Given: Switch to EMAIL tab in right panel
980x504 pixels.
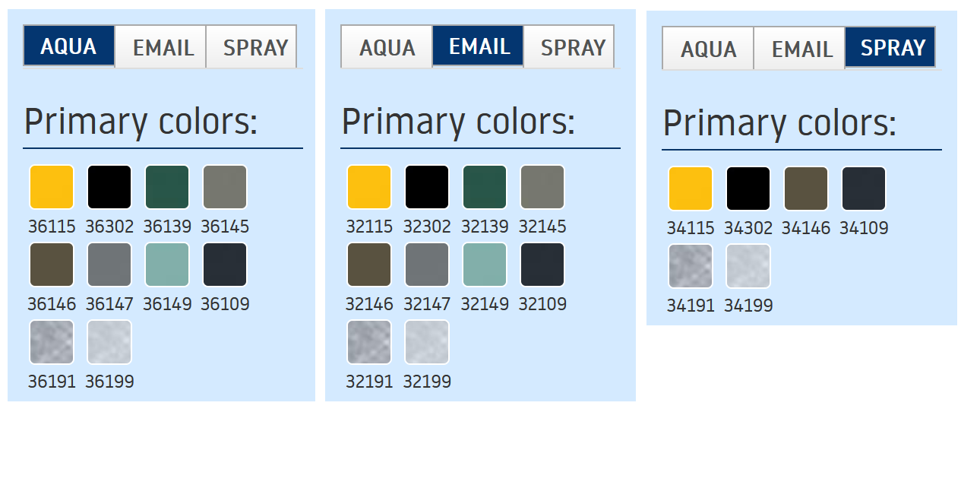Looking at the screenshot, I should tap(802, 49).
